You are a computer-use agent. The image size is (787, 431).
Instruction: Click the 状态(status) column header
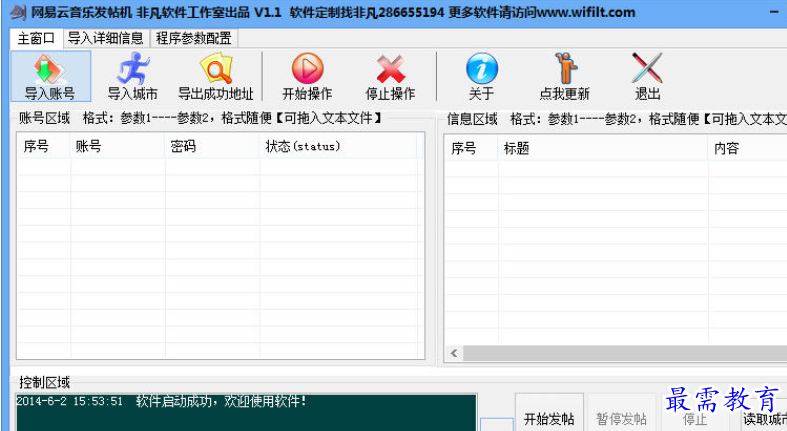pos(338,146)
